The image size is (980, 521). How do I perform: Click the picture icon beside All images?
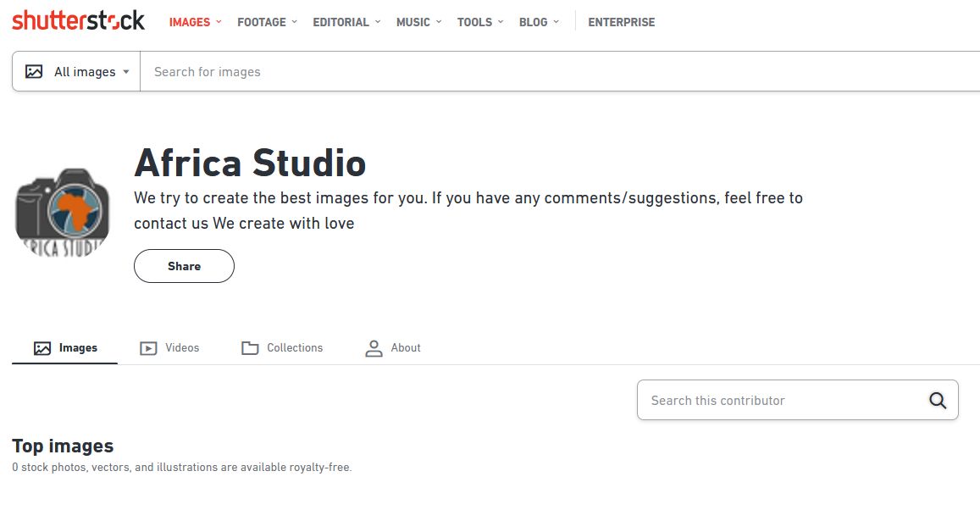pyautogui.click(x=34, y=71)
